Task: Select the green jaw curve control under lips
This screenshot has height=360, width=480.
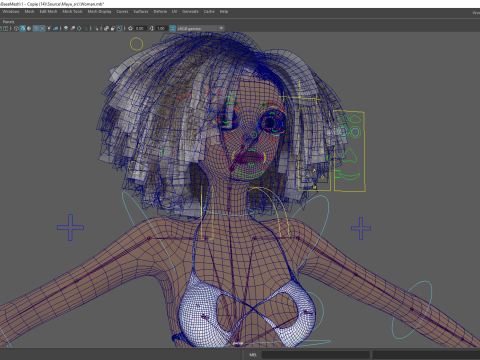Action: (x=249, y=175)
